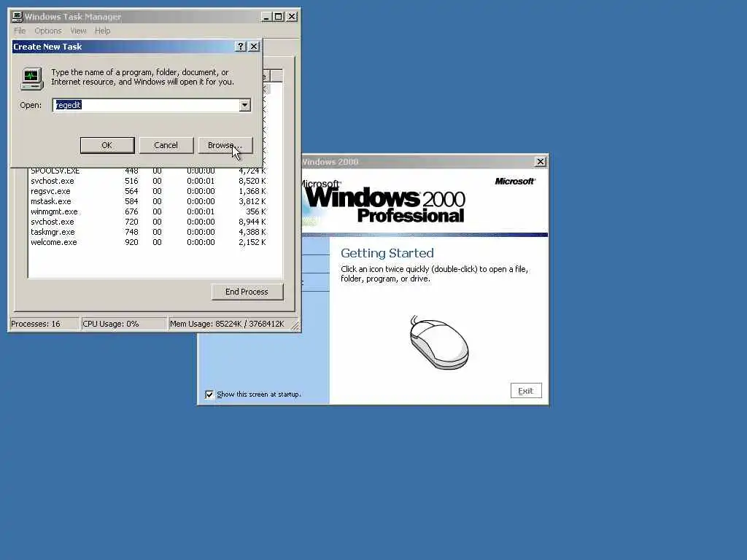This screenshot has height=560, width=747.
Task: Open the File menu in Task Manager
Action: click(x=20, y=31)
